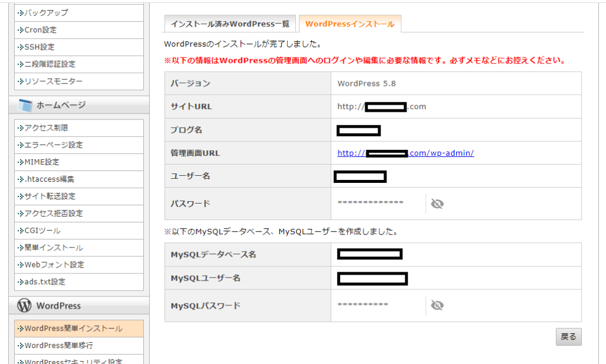The width and height of the screenshot is (606, 364).
Task: Open SSH設定 in the sidebar
Action: (79, 47)
